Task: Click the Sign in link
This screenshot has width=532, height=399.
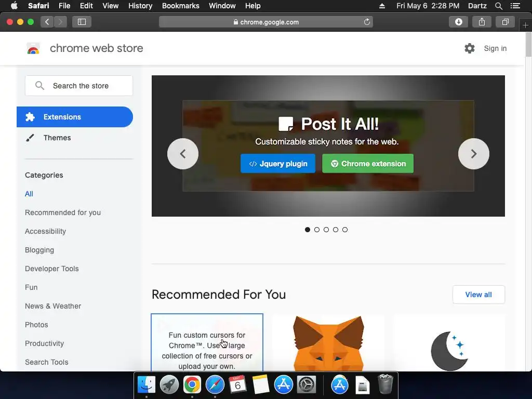Action: pyautogui.click(x=495, y=48)
